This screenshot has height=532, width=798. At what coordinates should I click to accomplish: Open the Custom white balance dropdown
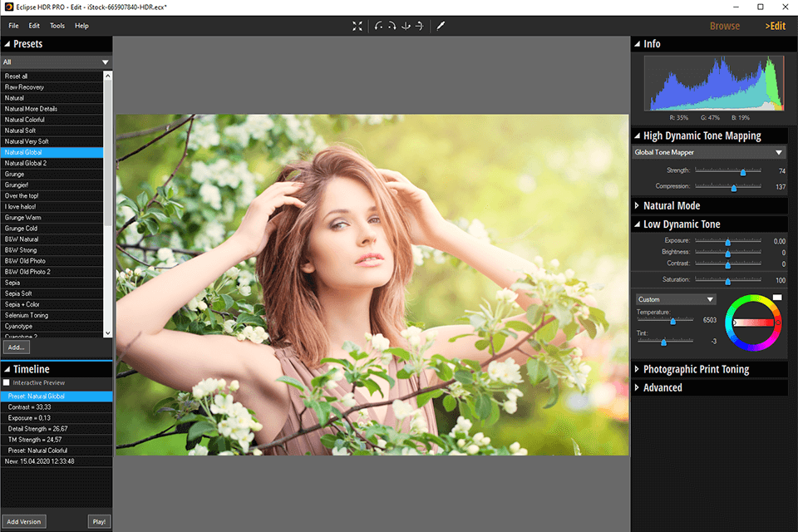pos(675,299)
